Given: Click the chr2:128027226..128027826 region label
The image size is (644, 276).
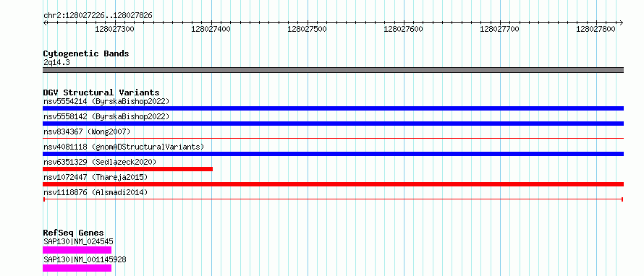Looking at the screenshot, I should 98,16.
